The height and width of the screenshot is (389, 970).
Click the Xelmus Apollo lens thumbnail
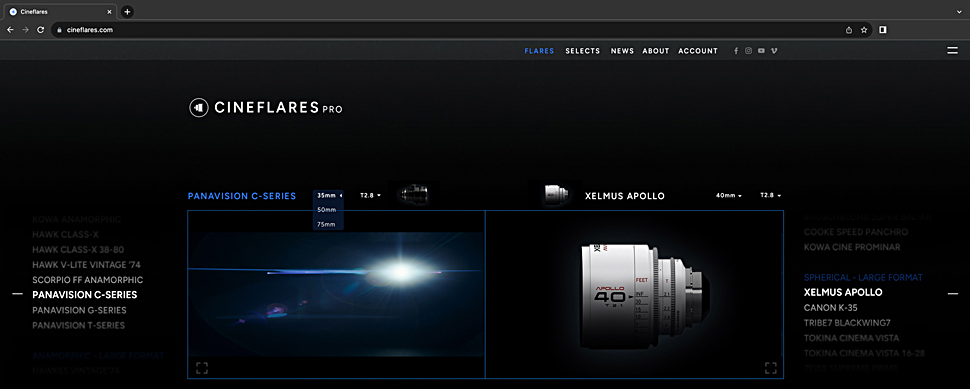click(x=556, y=194)
